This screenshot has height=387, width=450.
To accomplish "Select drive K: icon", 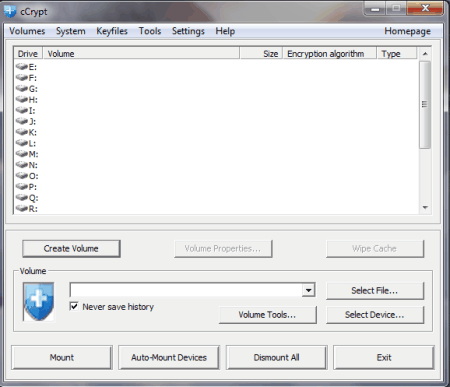I will pyautogui.click(x=22, y=132).
